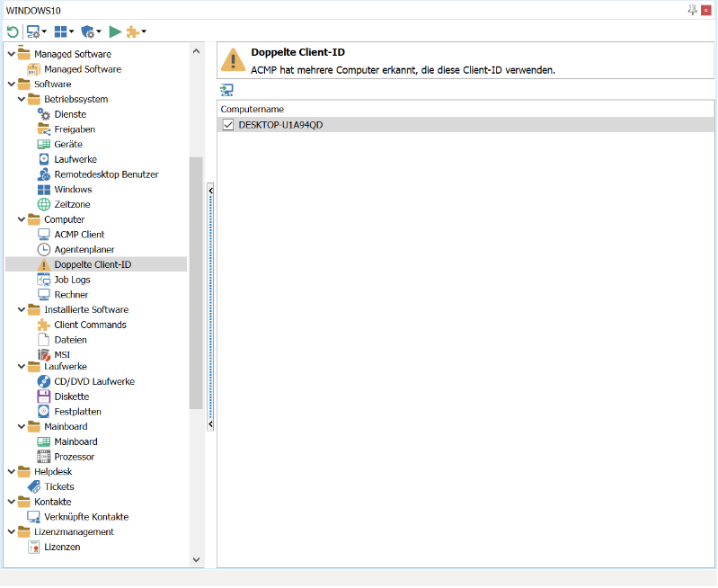Collapse the Helpdesk folder
Screen dimensions: 718x588
(x=12, y=472)
